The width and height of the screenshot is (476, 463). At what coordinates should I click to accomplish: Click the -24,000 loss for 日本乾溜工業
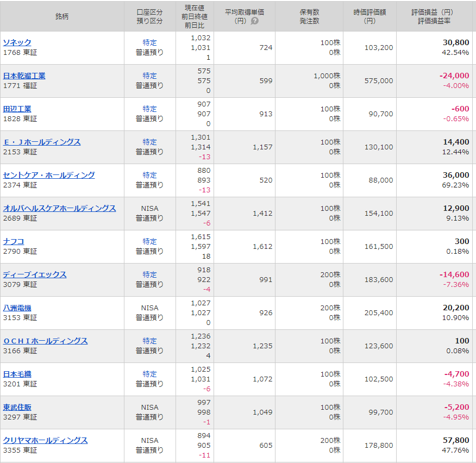pyautogui.click(x=454, y=76)
